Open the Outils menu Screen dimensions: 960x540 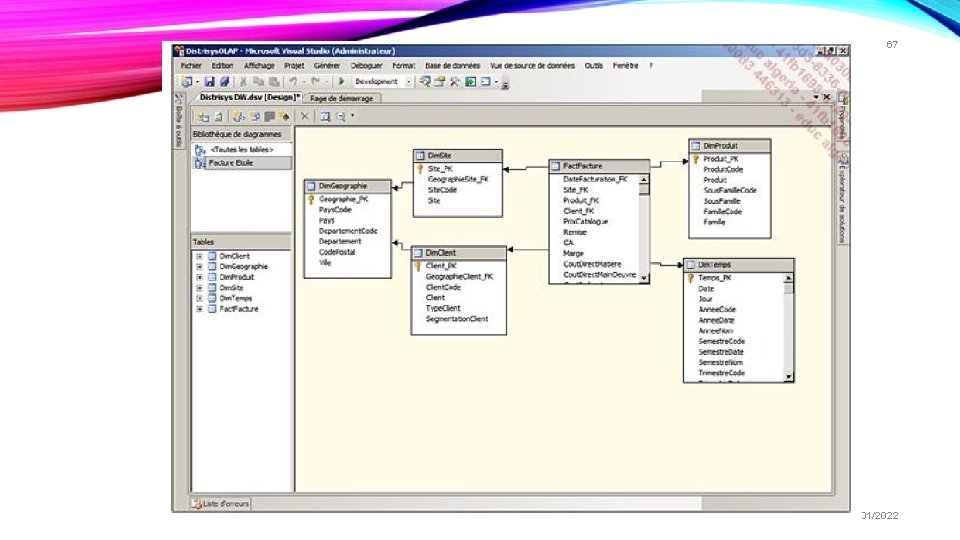click(593, 66)
